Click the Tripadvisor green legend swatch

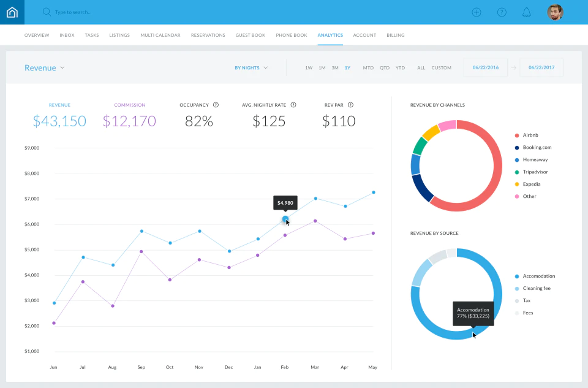(517, 172)
